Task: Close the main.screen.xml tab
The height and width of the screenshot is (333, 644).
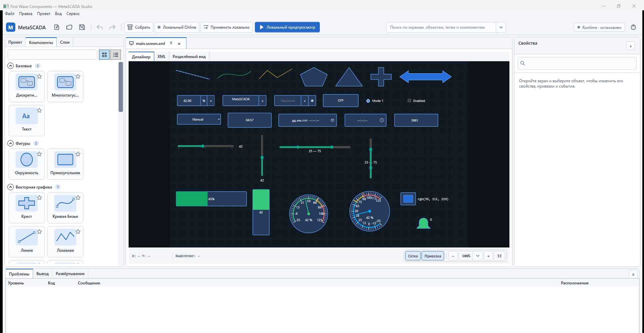Action: pos(179,44)
